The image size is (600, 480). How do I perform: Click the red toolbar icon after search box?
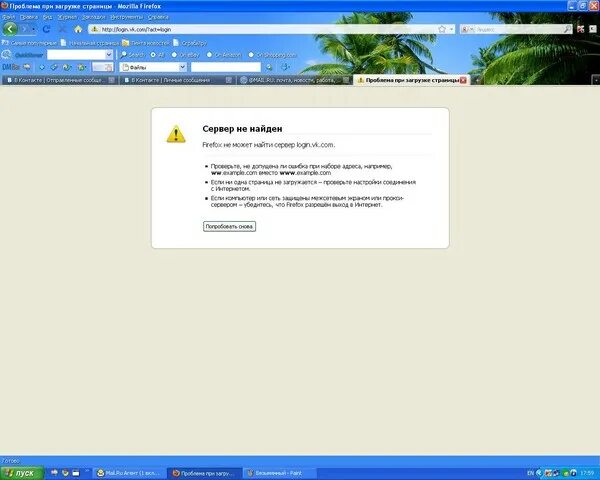click(580, 29)
